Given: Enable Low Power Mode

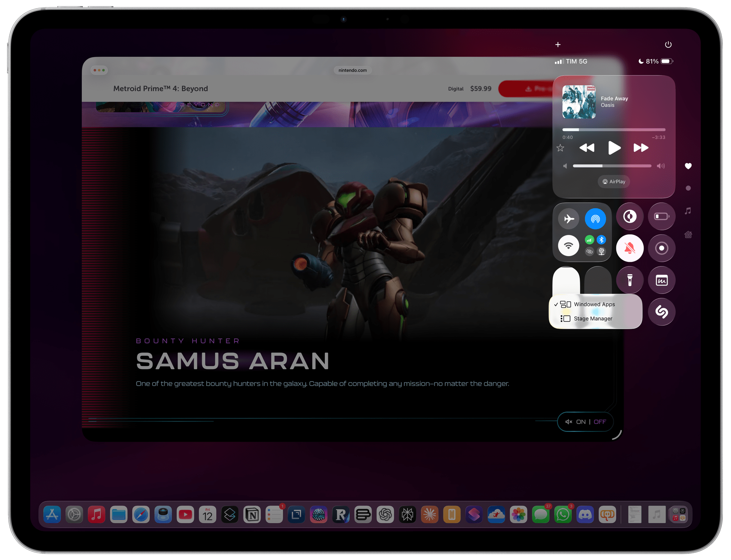Looking at the screenshot, I should click(661, 216).
